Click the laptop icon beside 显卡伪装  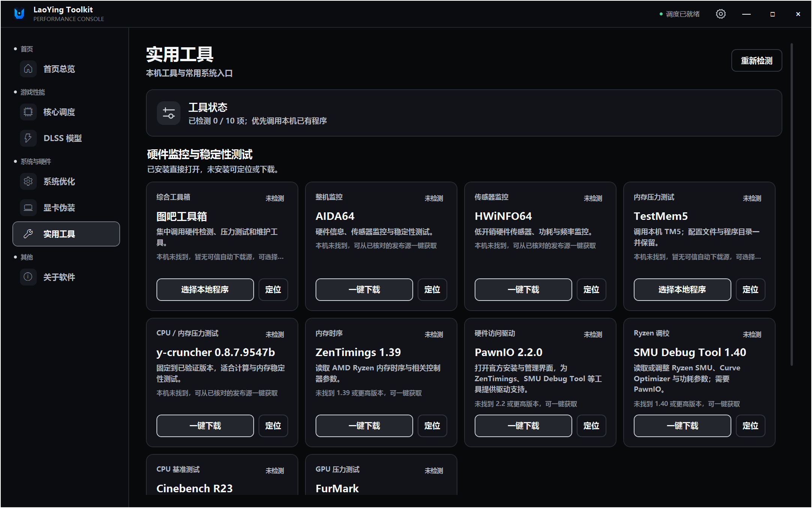(28, 207)
